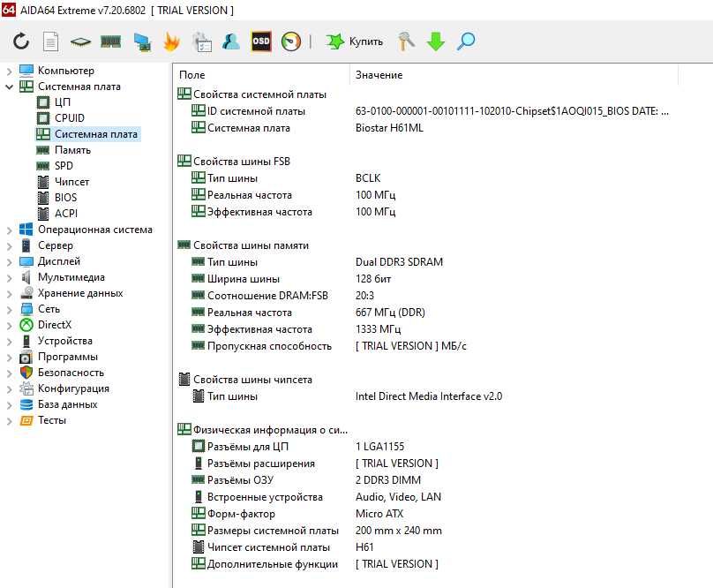Select ЦП in the sidebar tree
Viewport: 713px width, 588px height.
tap(63, 102)
